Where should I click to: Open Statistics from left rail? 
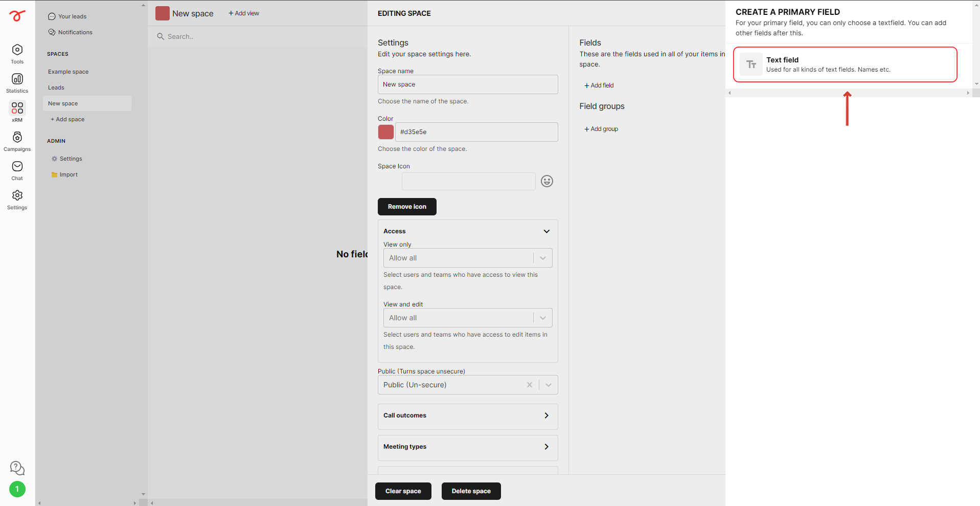tap(17, 83)
